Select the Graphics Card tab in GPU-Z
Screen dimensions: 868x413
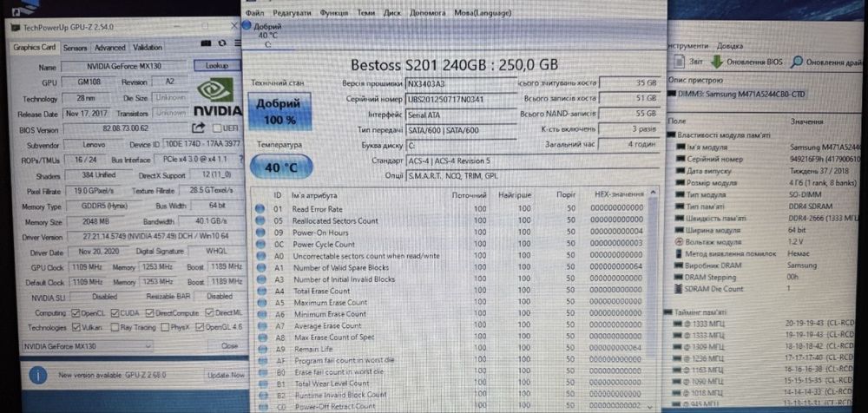(35, 47)
